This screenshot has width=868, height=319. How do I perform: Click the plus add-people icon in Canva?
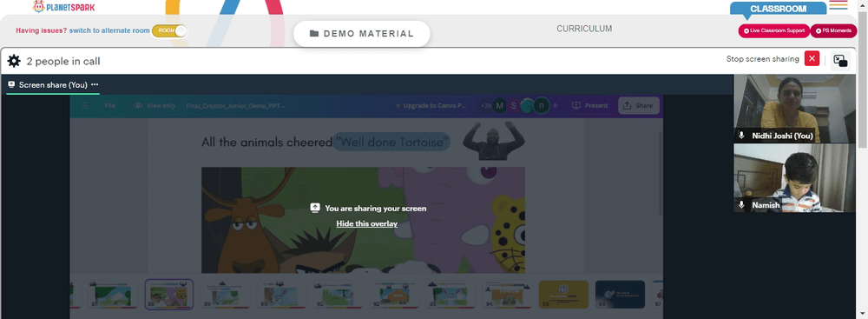coord(556,105)
